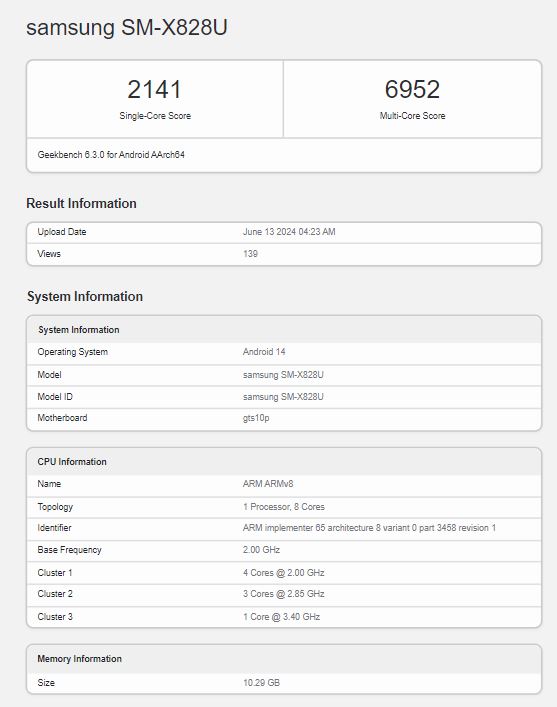Select the Upload Date value June 13 2024

coord(289,232)
